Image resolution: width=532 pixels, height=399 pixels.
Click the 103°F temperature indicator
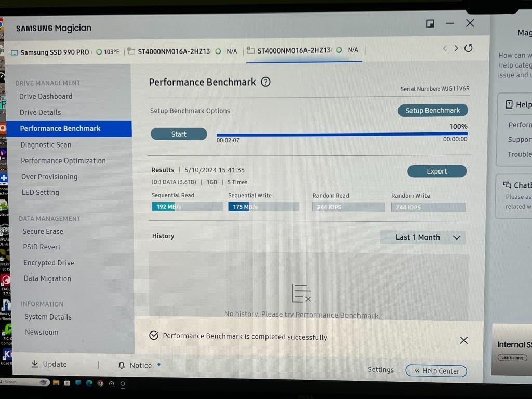coord(108,52)
